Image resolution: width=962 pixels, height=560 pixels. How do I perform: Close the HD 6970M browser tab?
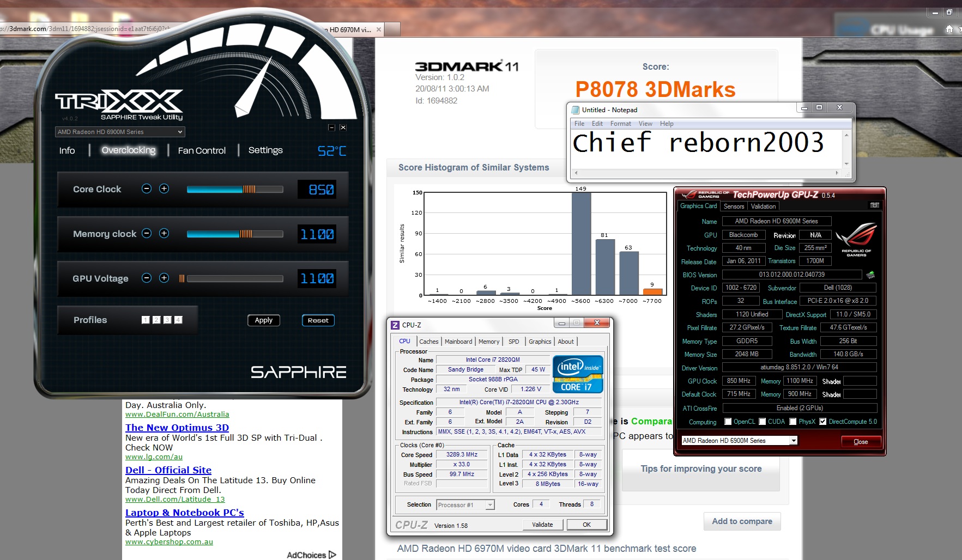click(379, 29)
